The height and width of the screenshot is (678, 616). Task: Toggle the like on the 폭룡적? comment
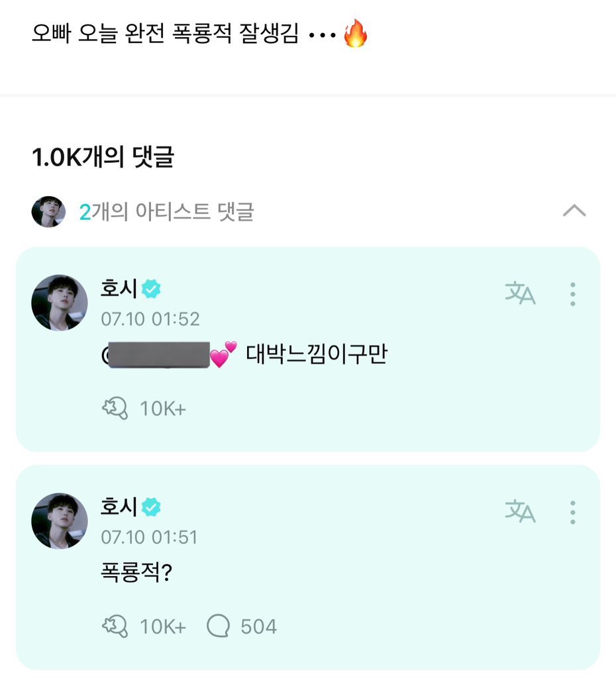click(x=115, y=626)
